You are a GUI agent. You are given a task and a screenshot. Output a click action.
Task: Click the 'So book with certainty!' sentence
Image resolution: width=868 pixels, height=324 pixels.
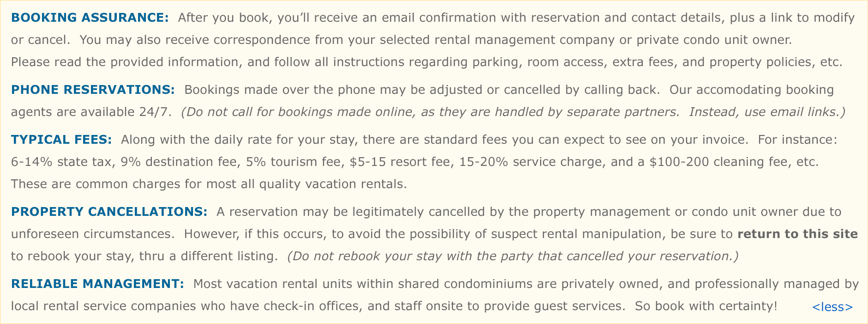706,306
